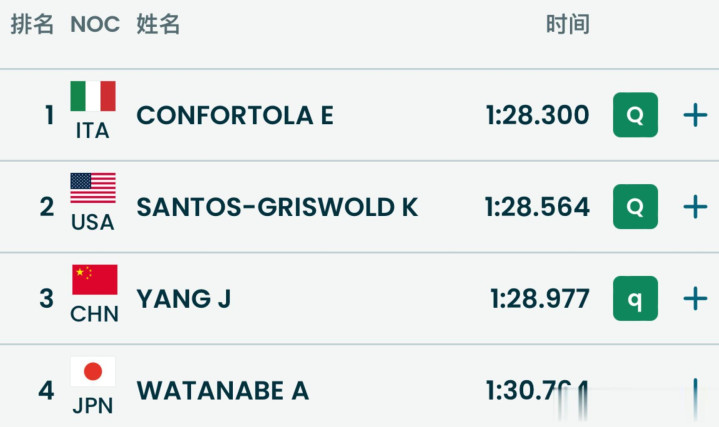Click the green Q badge for Santos-Griswold

click(x=635, y=207)
